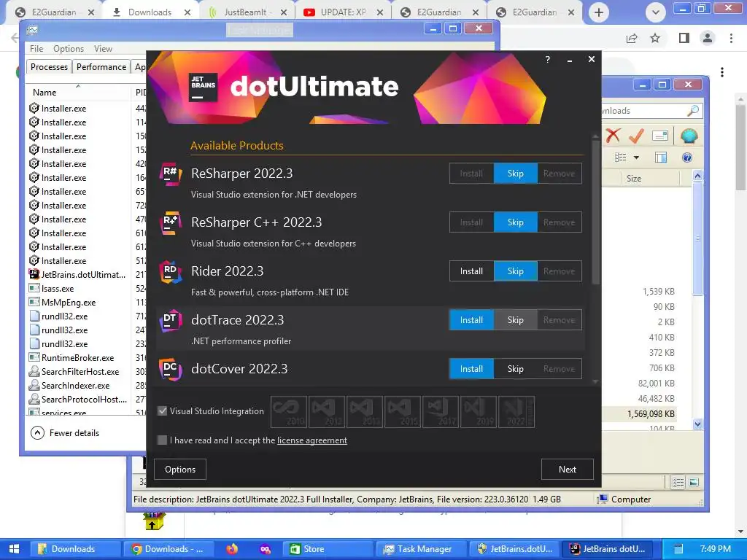Switch Explorer to details view icon in status bar
The width and height of the screenshot is (747, 560).
[x=678, y=483]
